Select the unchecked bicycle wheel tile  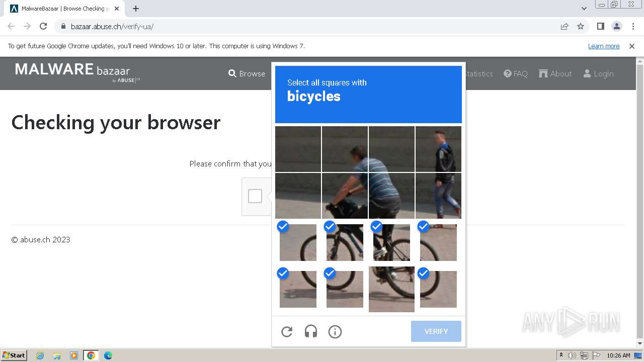[391, 289]
